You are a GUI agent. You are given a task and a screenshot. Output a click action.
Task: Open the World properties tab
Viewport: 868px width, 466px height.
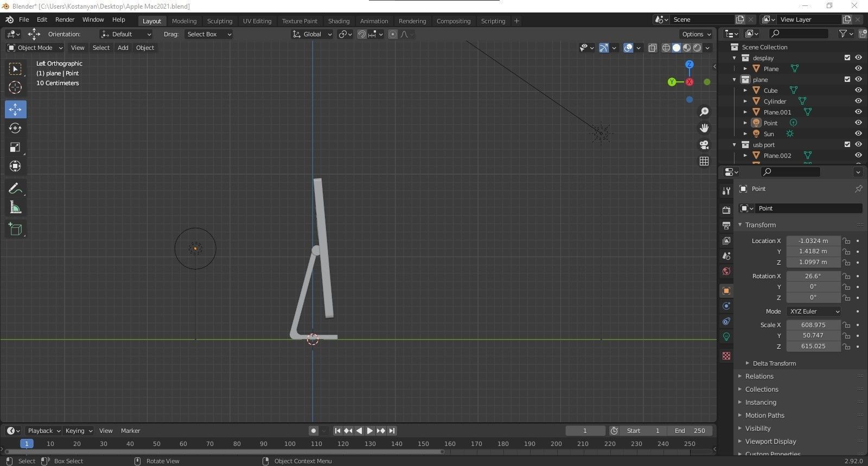point(726,271)
